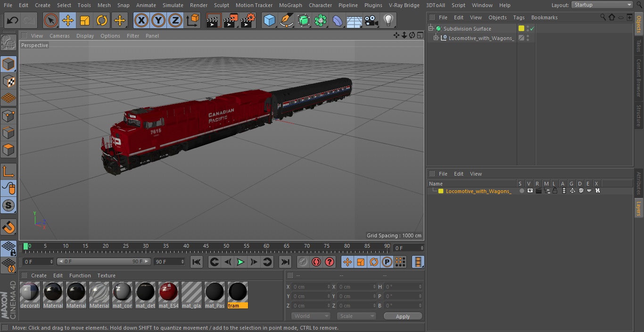Select the mat_ES4 red material
644x332 pixels.
[x=168, y=295]
